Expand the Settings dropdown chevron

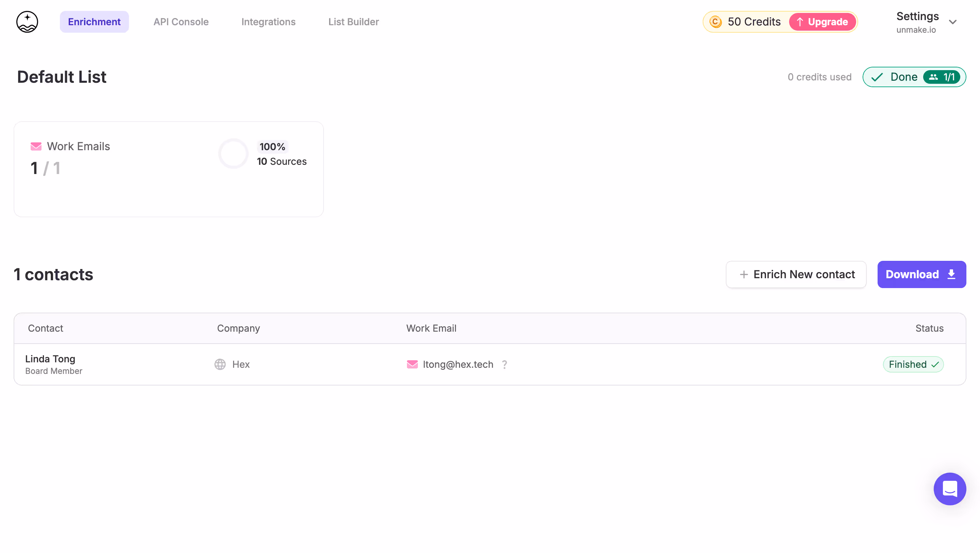953,22
